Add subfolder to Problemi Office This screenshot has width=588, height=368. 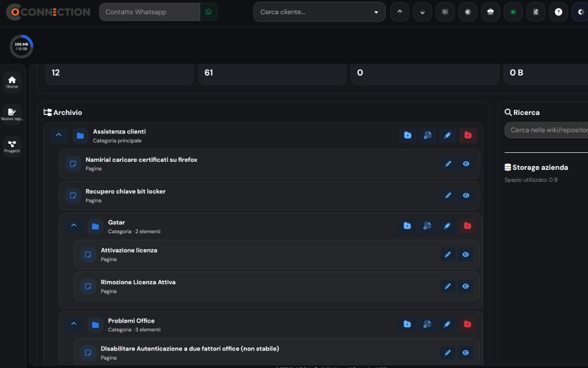[x=407, y=324]
